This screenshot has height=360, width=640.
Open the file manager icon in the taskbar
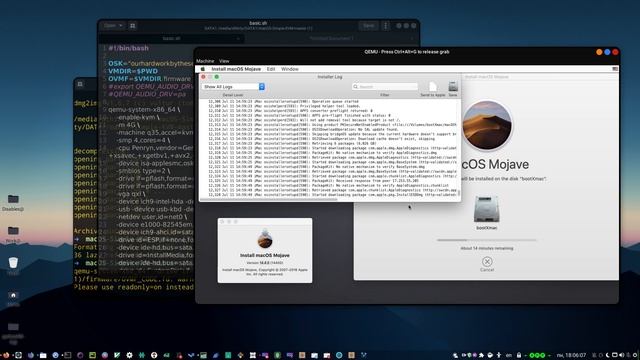point(43,356)
